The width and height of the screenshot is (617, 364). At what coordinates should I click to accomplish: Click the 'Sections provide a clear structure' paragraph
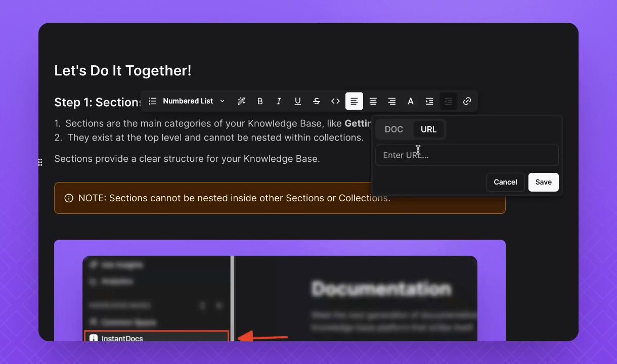[x=187, y=159]
